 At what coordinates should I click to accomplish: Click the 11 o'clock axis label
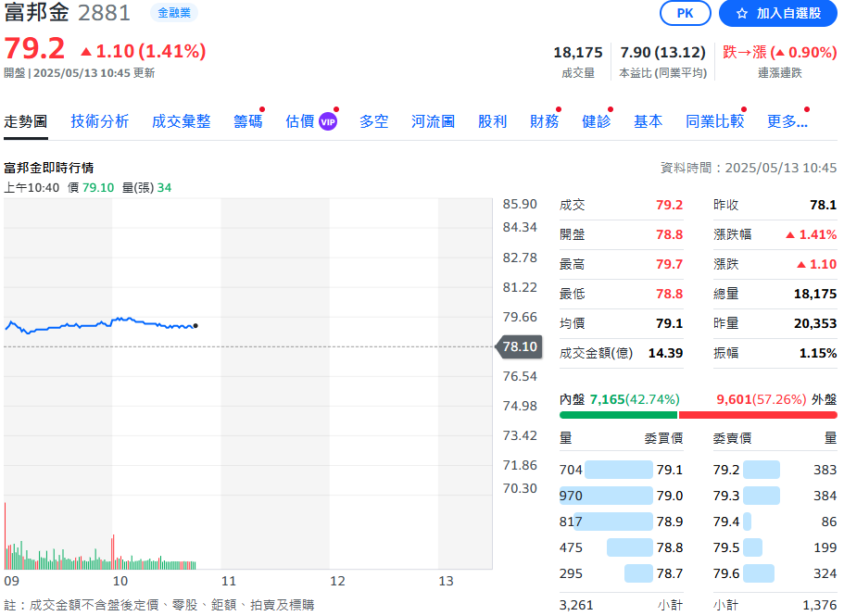coord(229,581)
